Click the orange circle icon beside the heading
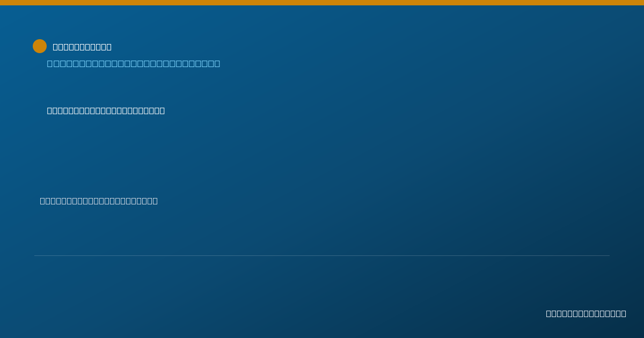Viewport: 644px width, 338px height. [40, 46]
